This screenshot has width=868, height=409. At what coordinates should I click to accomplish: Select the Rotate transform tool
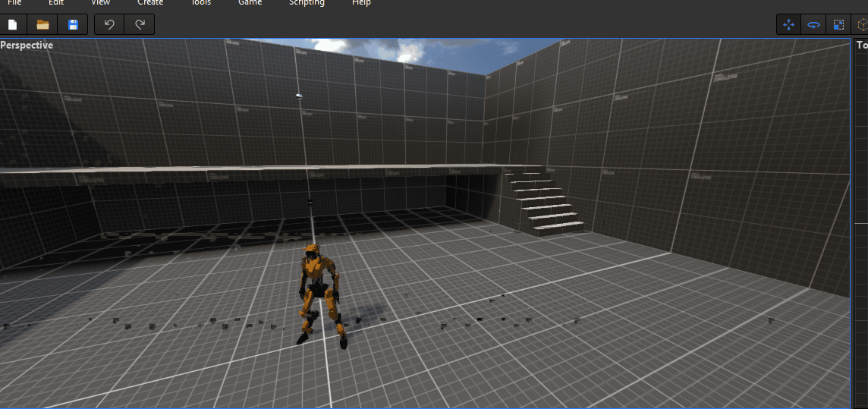813,25
